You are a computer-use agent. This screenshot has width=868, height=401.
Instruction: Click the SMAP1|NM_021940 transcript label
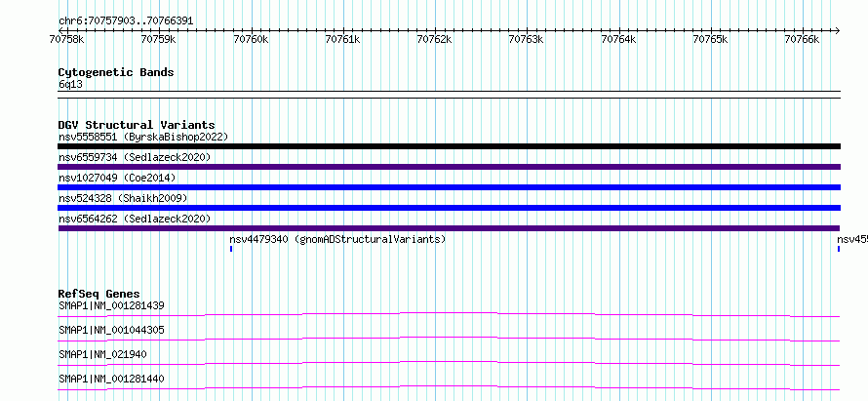coord(102,354)
